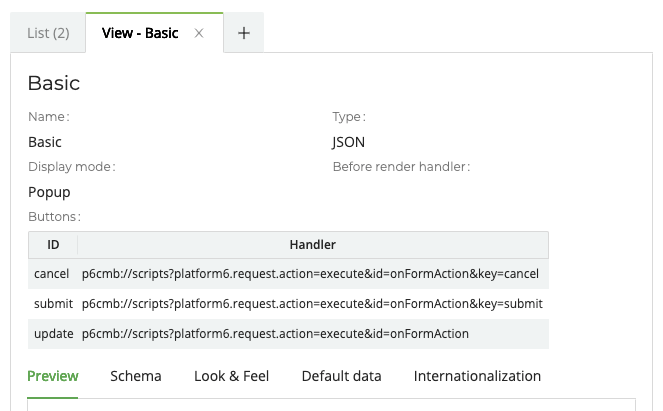Select the View - Basic tab
Image resolution: width=663 pixels, height=411 pixels.
(x=140, y=33)
